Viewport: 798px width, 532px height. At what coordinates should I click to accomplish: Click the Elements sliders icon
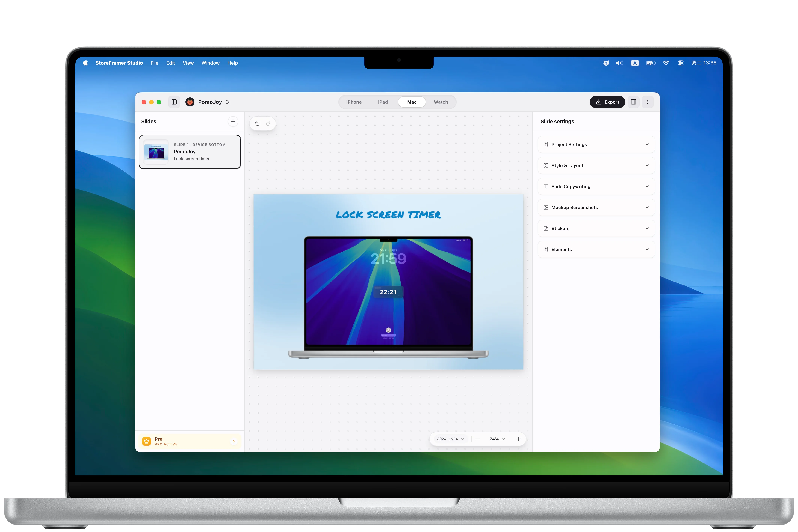(x=545, y=249)
